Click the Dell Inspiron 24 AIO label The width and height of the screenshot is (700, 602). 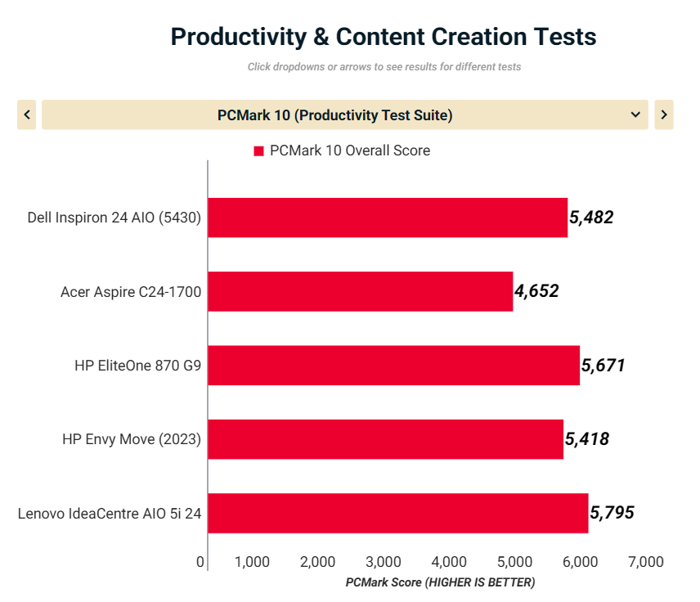click(114, 218)
